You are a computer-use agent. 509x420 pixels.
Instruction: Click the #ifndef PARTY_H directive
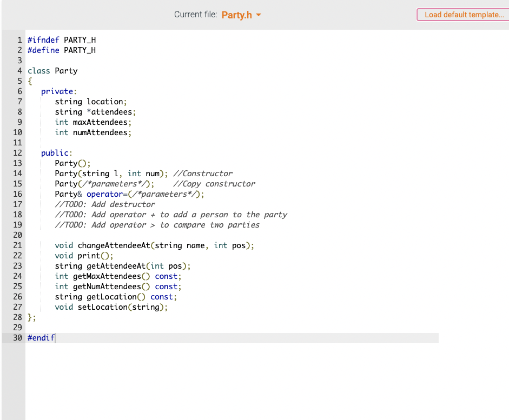[x=61, y=39]
